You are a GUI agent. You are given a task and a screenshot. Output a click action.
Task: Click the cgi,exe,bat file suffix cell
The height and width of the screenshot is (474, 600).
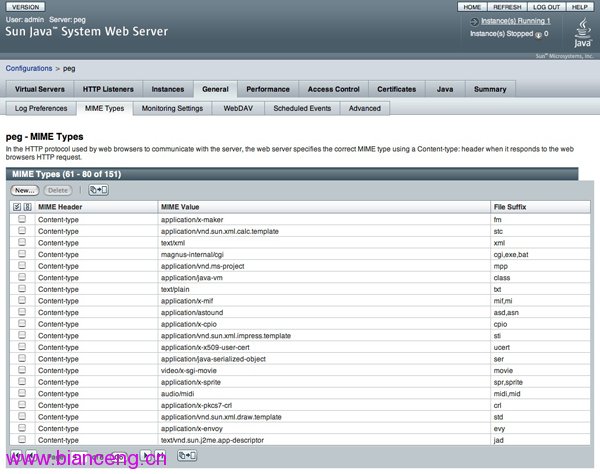[540, 254]
